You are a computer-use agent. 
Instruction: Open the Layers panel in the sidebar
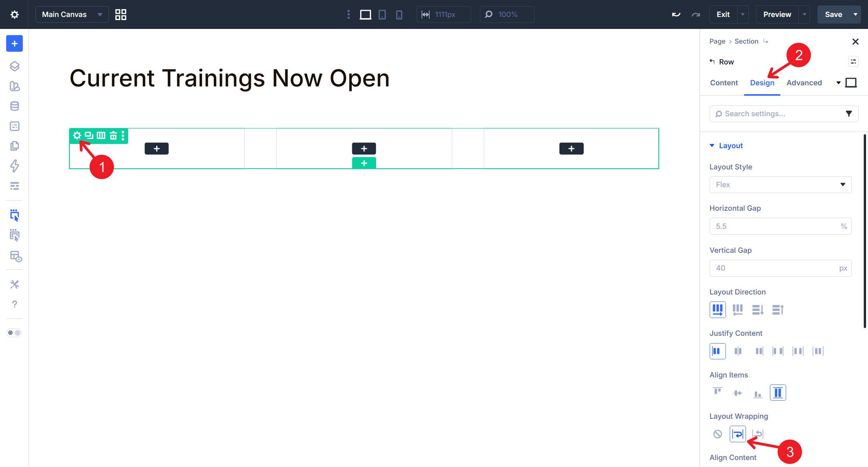click(x=14, y=66)
